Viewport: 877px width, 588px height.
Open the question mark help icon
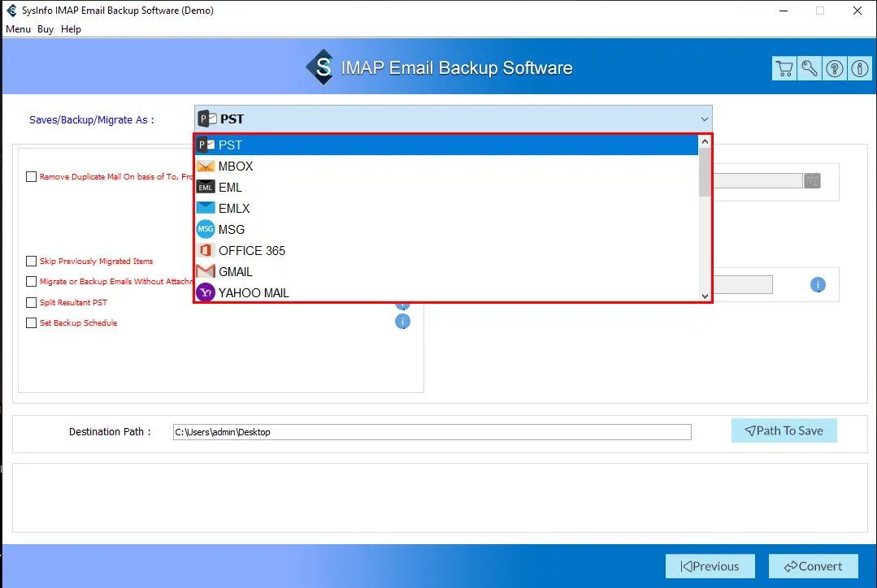[x=835, y=69]
